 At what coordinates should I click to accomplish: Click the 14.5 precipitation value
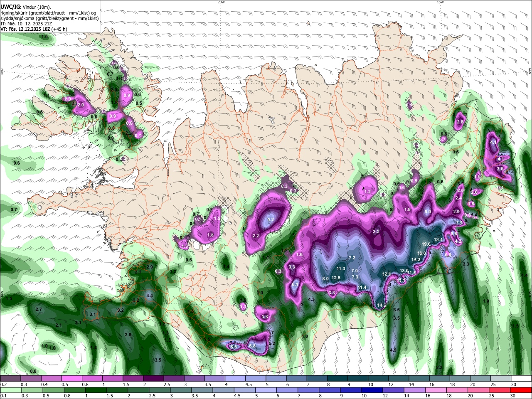coord(382,305)
